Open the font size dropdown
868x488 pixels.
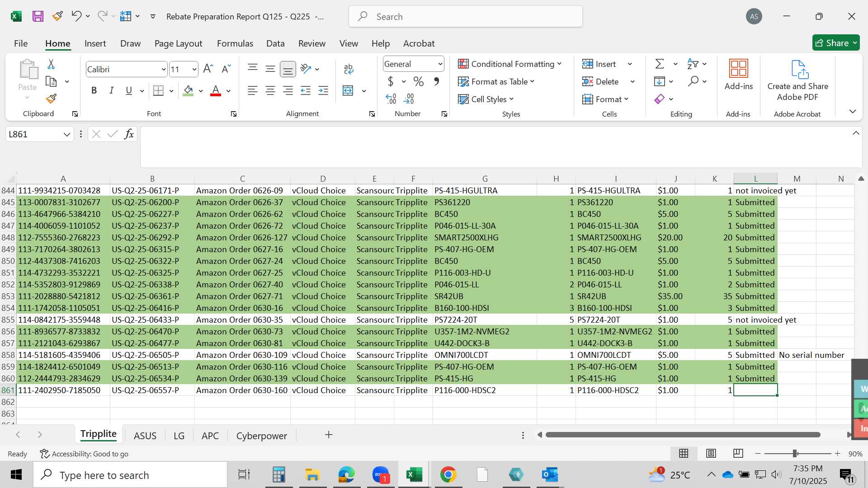pos(194,70)
